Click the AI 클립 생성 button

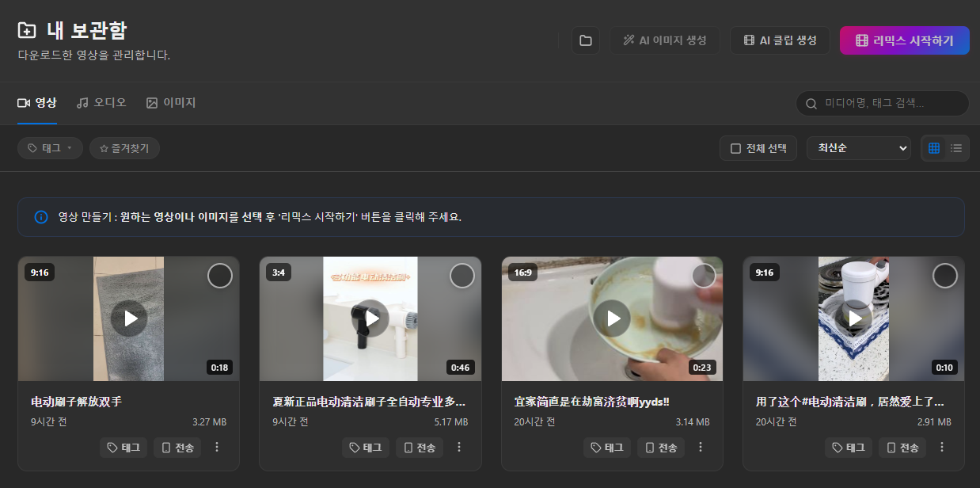(x=780, y=40)
